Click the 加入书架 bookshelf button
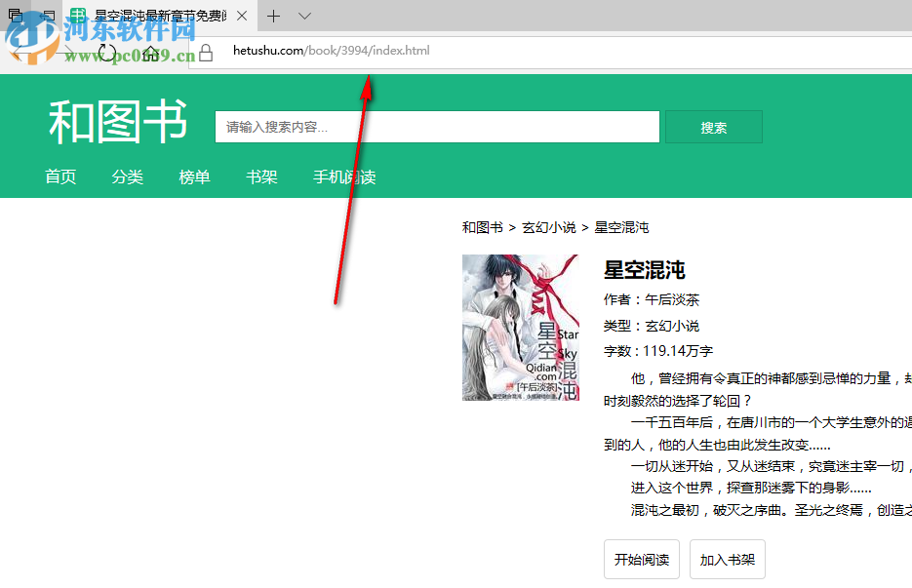 [727, 559]
